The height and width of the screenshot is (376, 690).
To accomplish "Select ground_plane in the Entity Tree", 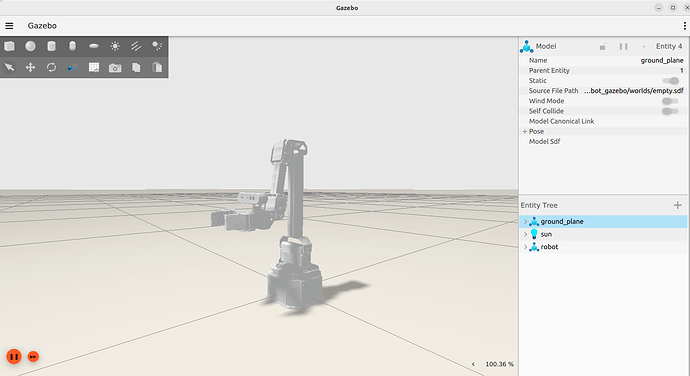I will point(562,221).
